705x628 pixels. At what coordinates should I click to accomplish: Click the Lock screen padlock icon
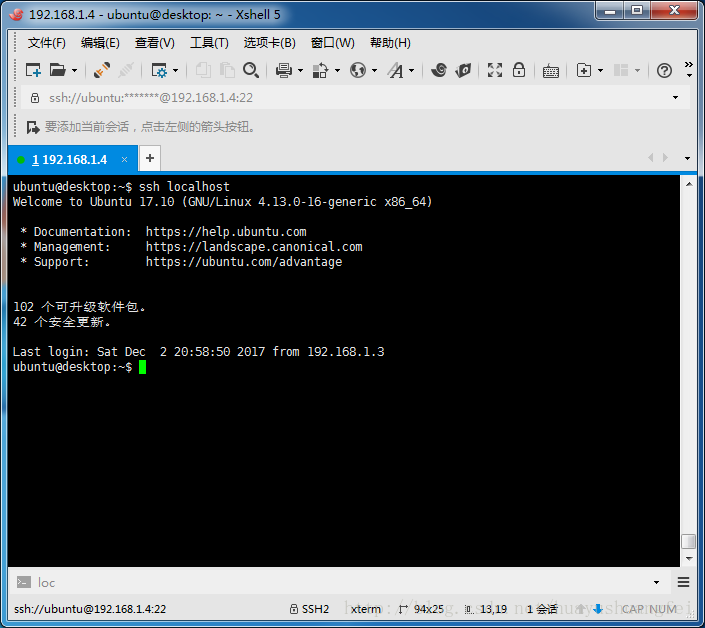point(519,70)
